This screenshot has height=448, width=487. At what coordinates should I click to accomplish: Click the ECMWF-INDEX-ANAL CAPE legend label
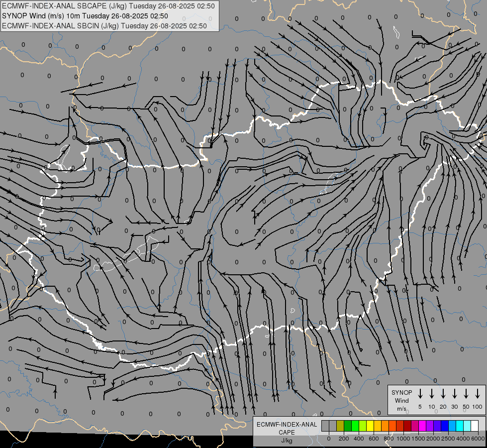coord(287,428)
